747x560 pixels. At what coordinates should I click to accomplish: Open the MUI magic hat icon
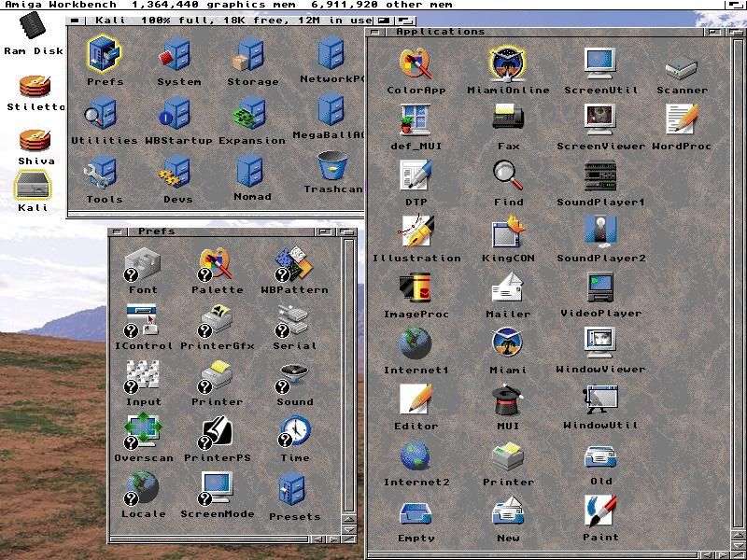tap(508, 400)
